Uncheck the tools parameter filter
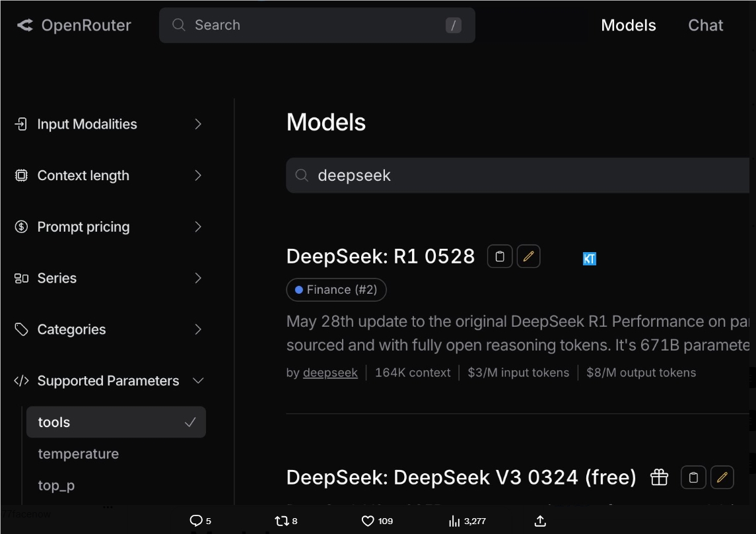The image size is (756, 534). (x=116, y=422)
